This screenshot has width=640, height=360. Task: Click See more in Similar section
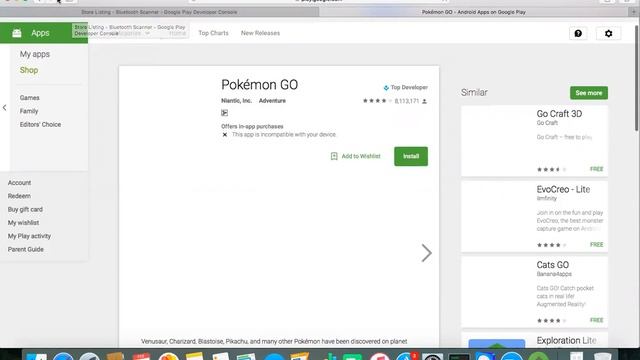coord(589,93)
